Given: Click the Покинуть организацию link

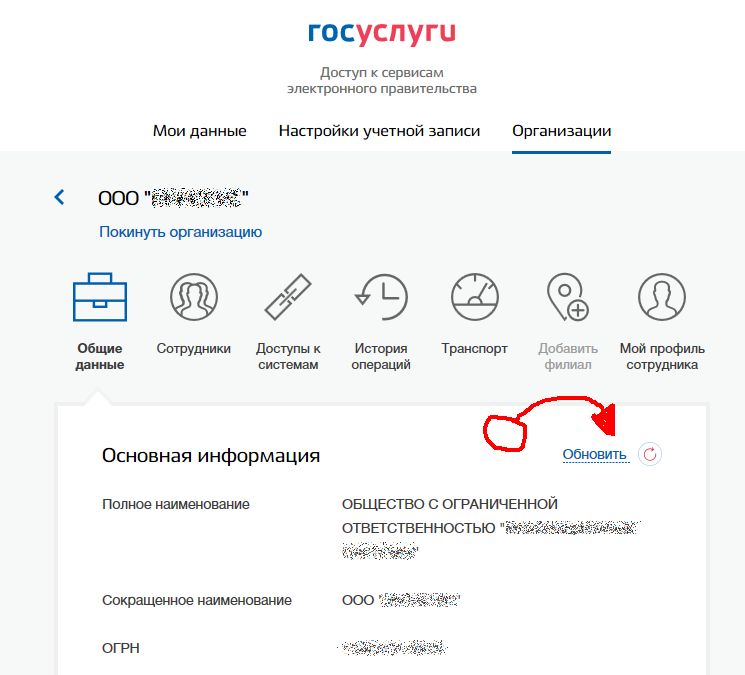Looking at the screenshot, I should click(x=181, y=232).
